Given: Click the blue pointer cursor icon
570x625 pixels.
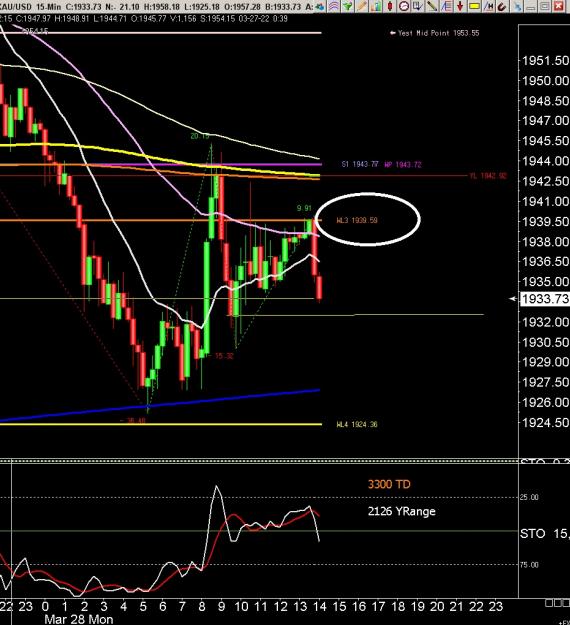Looking at the screenshot, I should pyautogui.click(x=517, y=6).
